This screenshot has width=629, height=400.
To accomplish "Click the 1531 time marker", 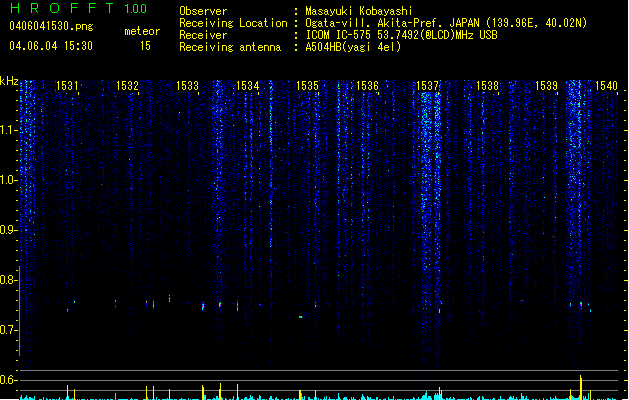I will tap(67, 86).
